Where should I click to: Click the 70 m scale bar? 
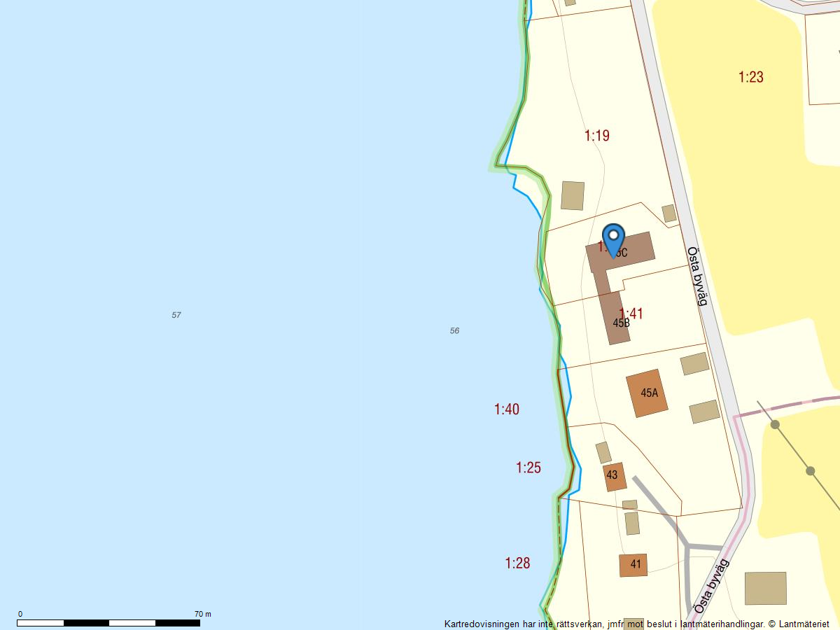[x=108, y=622]
